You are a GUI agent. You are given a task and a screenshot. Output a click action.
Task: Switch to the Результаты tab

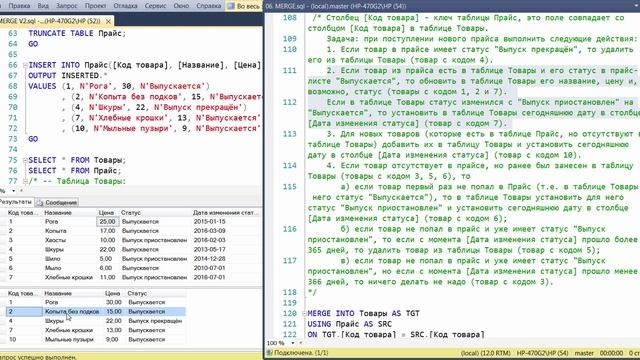click(16, 202)
